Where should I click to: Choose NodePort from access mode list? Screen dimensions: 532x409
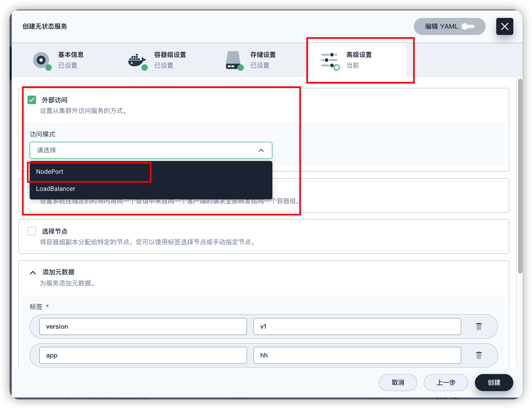click(x=151, y=172)
